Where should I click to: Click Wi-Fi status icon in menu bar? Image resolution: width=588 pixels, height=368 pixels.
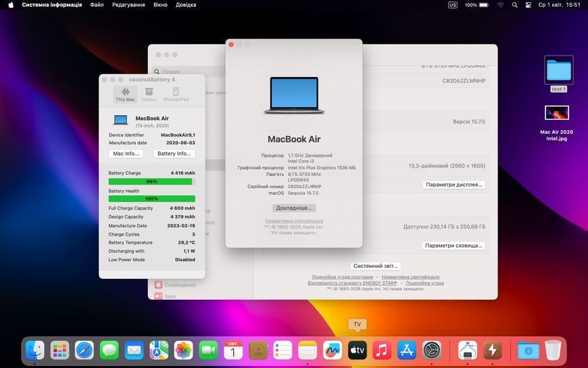click(x=501, y=5)
